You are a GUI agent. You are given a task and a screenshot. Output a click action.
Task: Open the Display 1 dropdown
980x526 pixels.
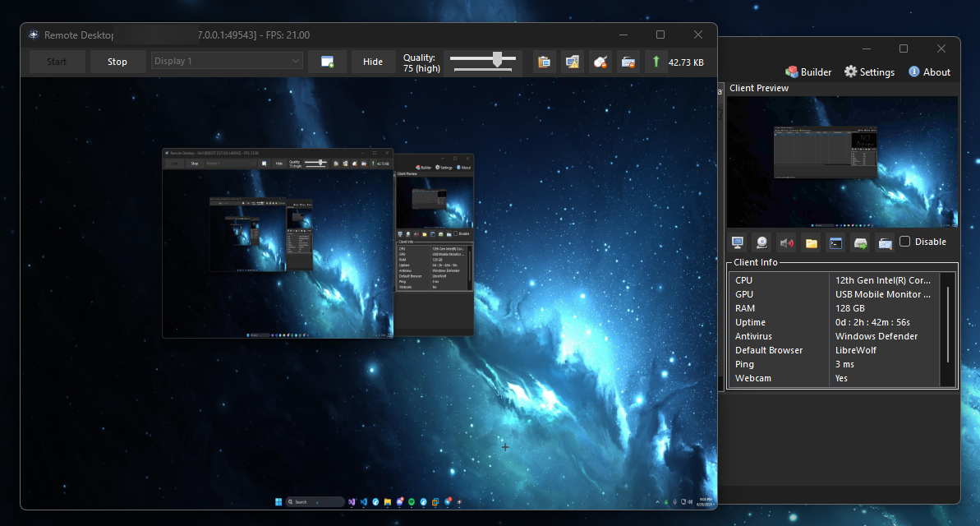[x=226, y=60]
